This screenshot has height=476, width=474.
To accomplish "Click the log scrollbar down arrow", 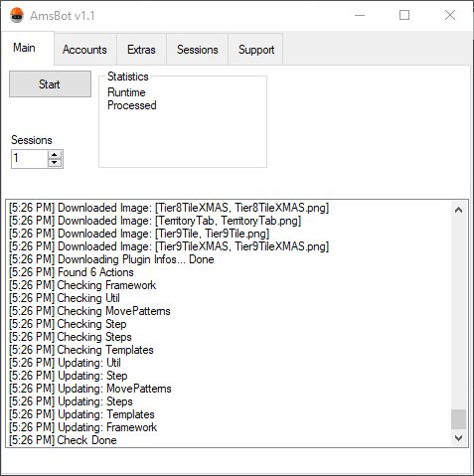I will coord(458,438).
